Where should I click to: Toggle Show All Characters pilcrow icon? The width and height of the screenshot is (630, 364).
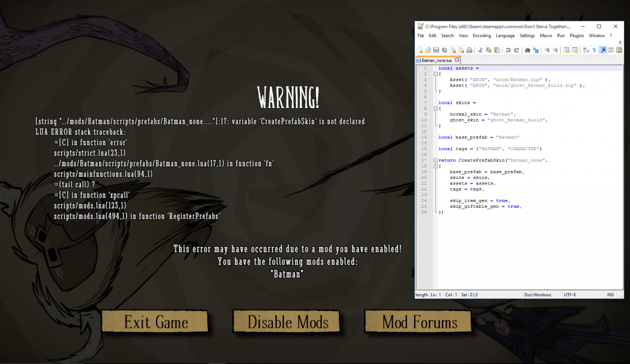(594, 50)
